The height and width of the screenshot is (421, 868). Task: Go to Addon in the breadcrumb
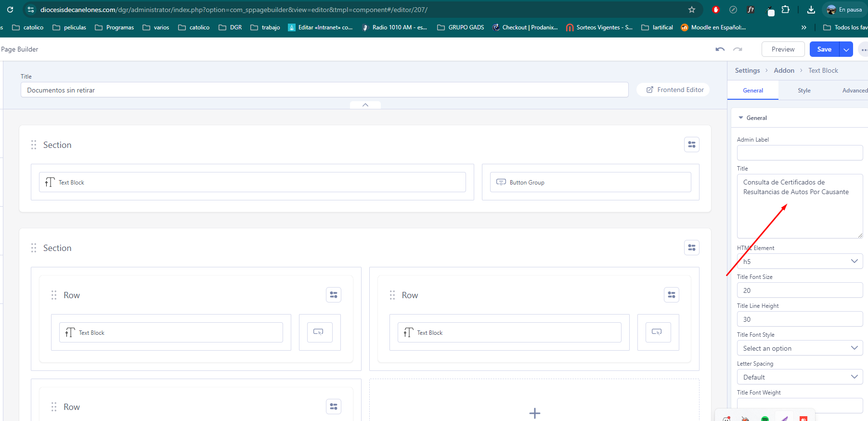click(784, 70)
